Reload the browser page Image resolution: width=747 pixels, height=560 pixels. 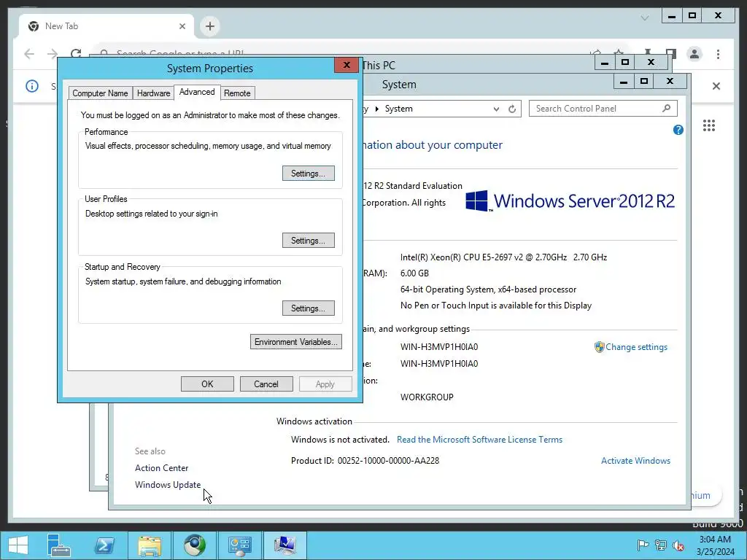(76, 52)
